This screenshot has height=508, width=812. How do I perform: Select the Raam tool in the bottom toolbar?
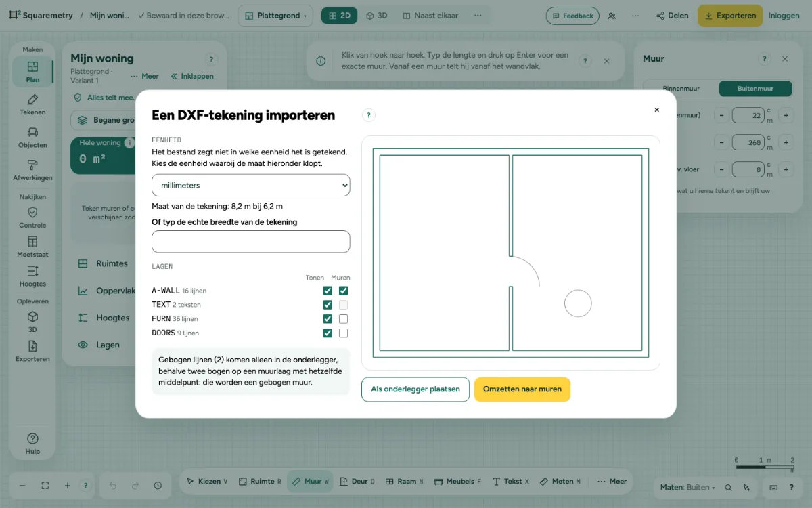405,482
